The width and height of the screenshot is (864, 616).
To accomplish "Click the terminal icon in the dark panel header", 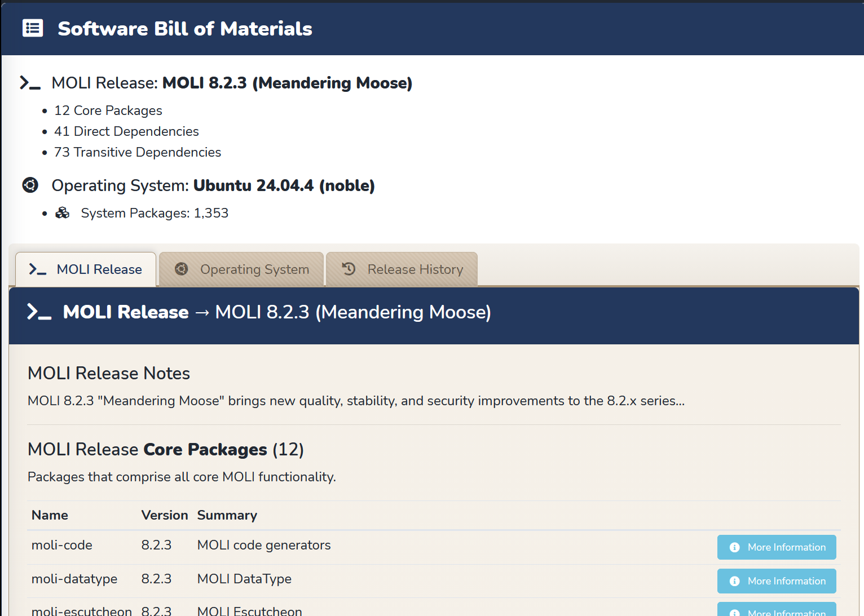I will coord(39,312).
